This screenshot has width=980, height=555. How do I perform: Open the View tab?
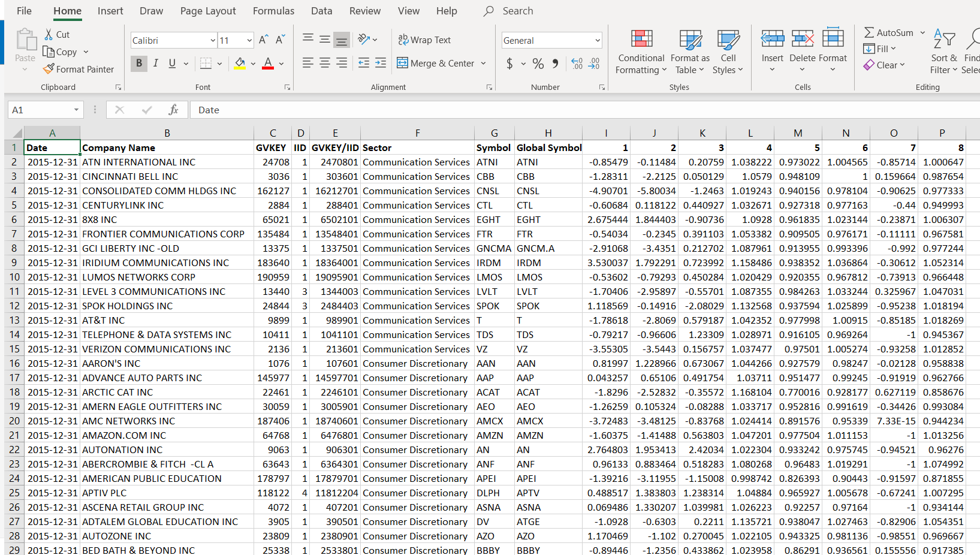[x=409, y=11]
